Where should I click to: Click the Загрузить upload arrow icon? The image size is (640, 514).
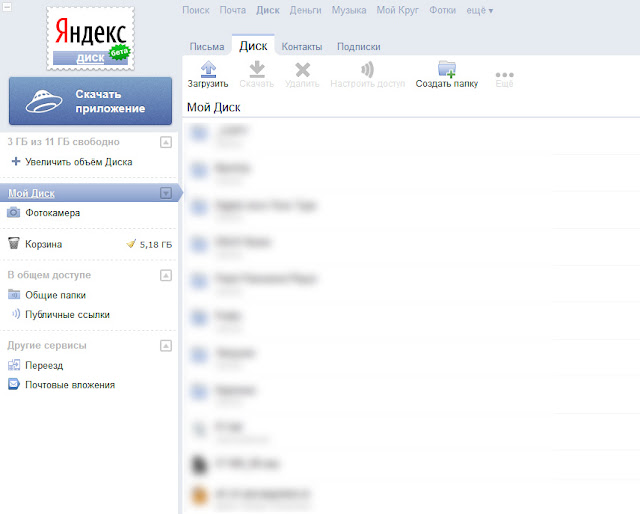[209, 69]
